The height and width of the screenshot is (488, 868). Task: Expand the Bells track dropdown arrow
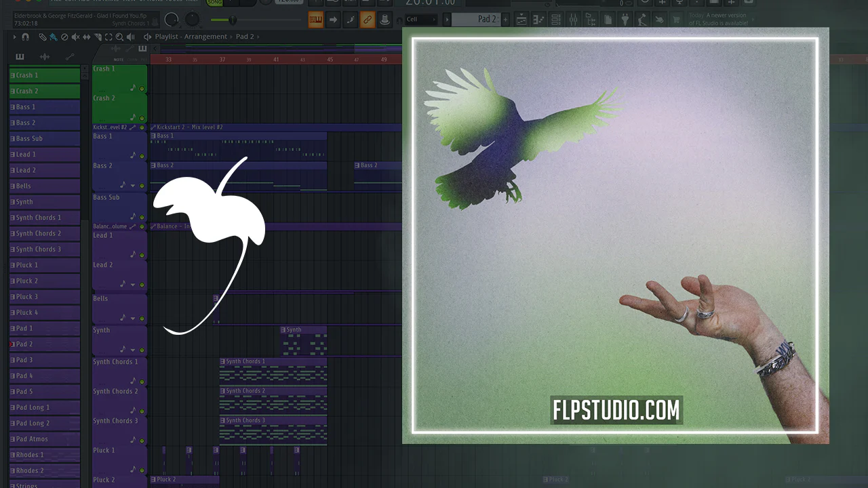click(x=133, y=318)
